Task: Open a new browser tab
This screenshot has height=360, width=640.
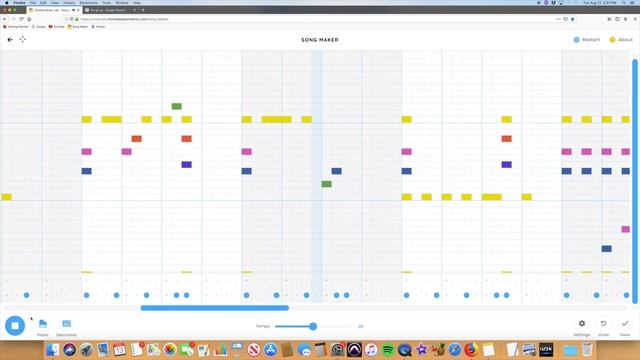Action: 143,10
